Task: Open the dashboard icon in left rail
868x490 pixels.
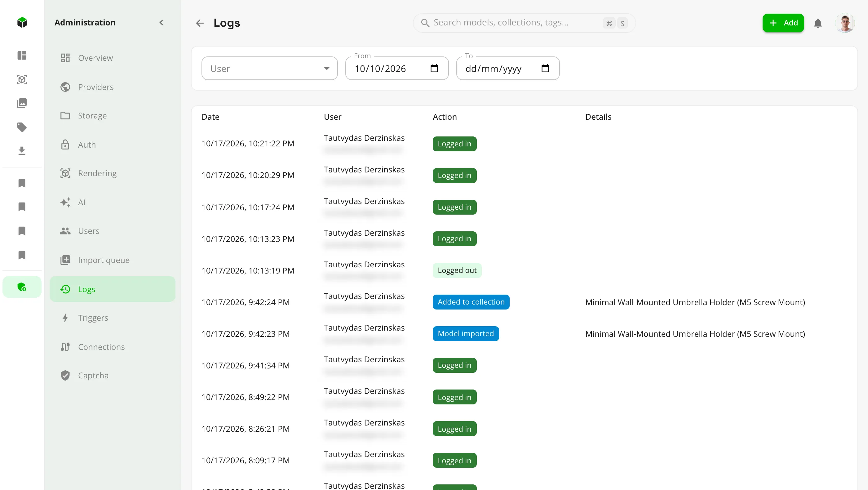Action: 22,55
